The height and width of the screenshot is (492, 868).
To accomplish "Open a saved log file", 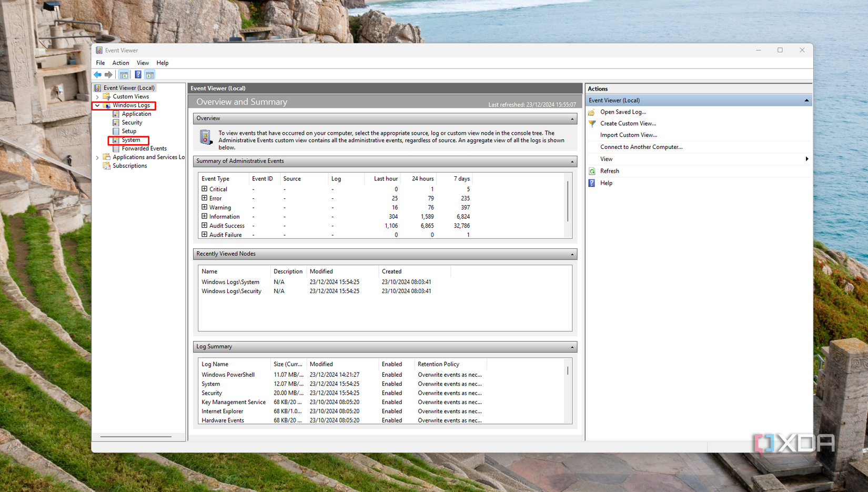I will pyautogui.click(x=623, y=112).
